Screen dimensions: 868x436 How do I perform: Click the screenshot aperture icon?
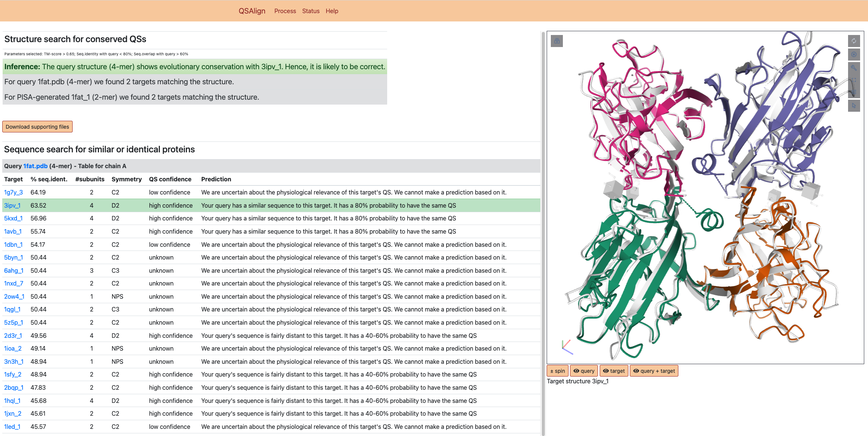pos(854,54)
